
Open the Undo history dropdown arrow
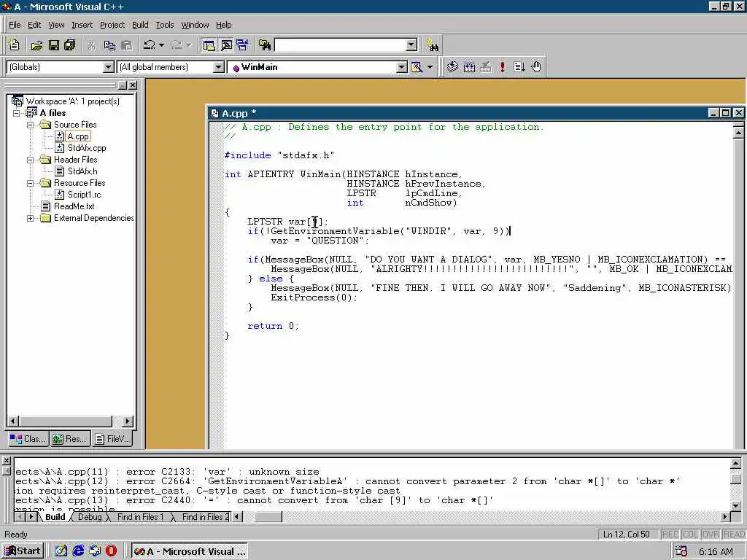(x=161, y=45)
